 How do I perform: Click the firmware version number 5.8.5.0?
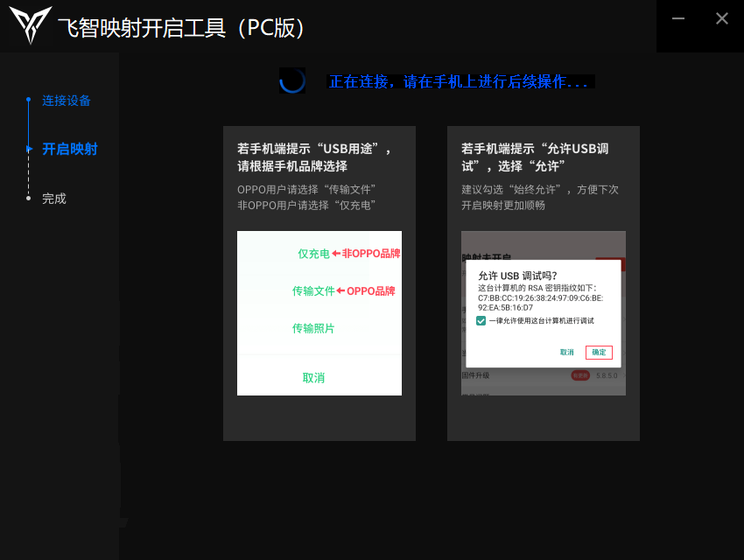pyautogui.click(x=607, y=374)
